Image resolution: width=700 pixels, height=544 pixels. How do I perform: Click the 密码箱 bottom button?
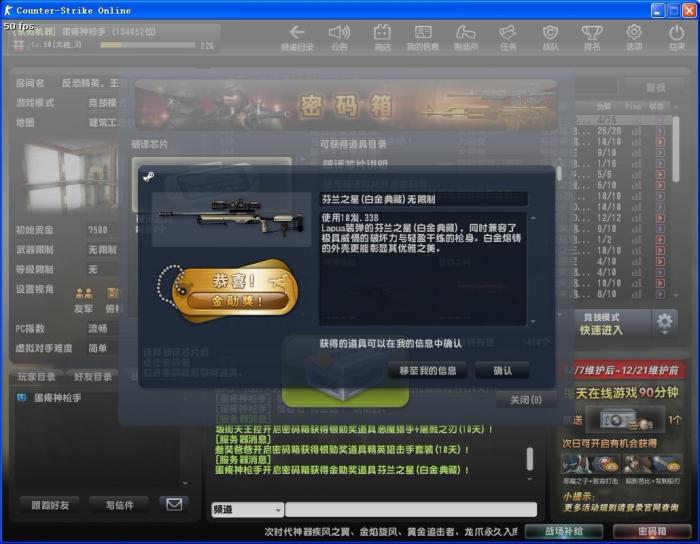click(x=652, y=532)
